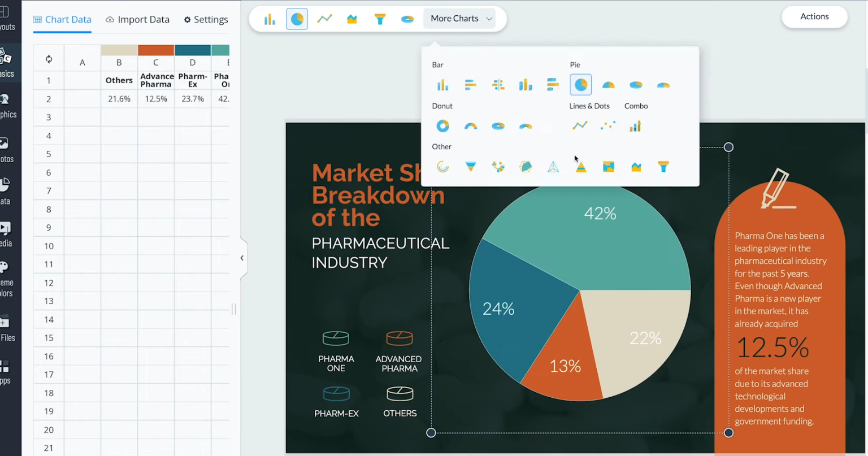Toggle the highlighted Pie chart style
This screenshot has width=868, height=456.
(580, 84)
